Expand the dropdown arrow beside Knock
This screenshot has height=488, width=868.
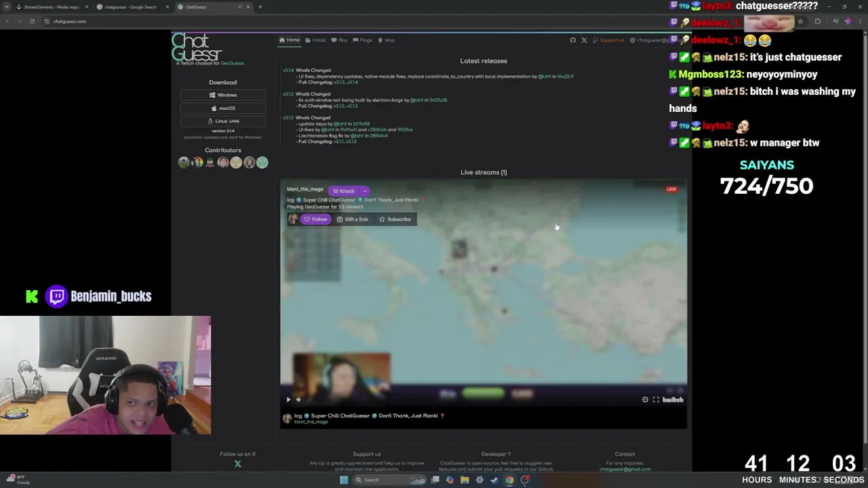(x=364, y=191)
